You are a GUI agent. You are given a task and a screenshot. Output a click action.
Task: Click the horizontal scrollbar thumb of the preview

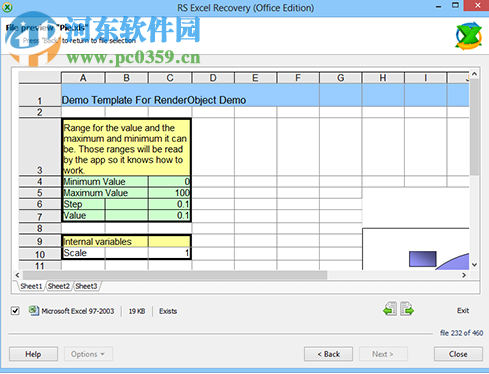click(175, 275)
